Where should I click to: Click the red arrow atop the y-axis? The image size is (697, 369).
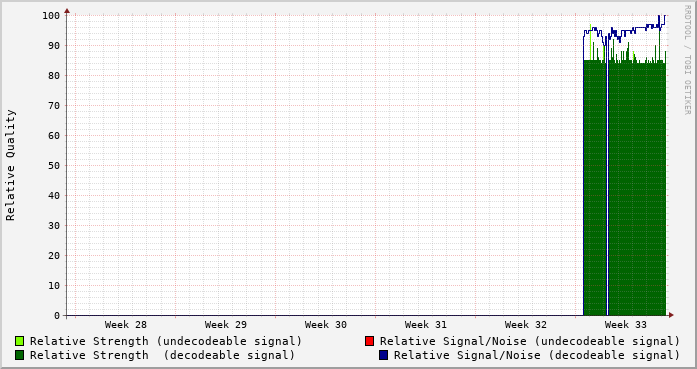[67, 11]
